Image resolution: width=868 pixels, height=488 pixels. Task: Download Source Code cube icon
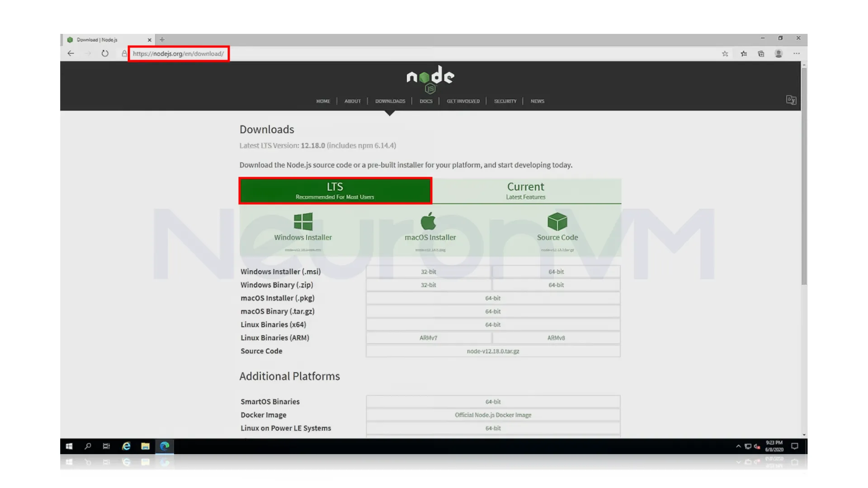557,221
